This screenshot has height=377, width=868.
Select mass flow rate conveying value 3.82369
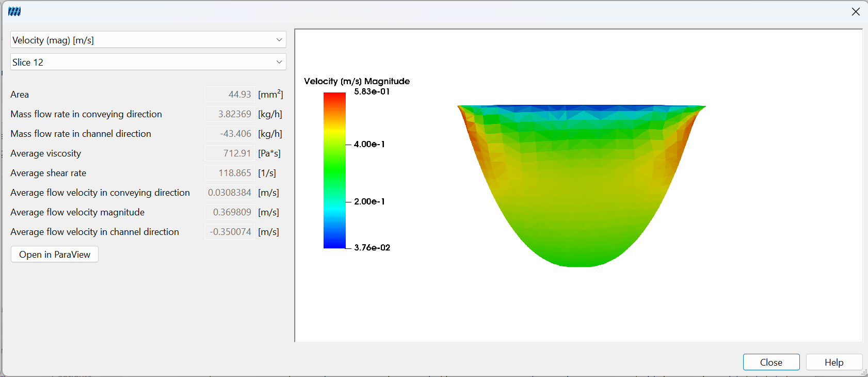click(x=229, y=114)
